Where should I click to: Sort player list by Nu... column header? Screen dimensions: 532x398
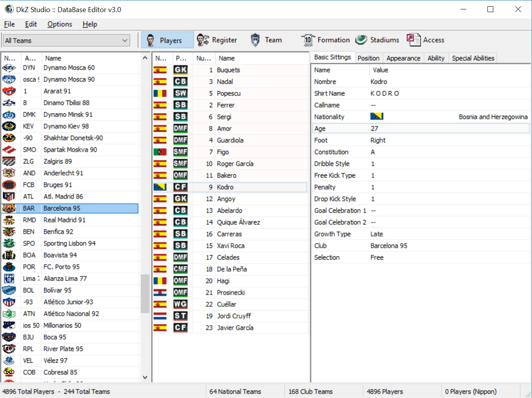[x=204, y=58]
